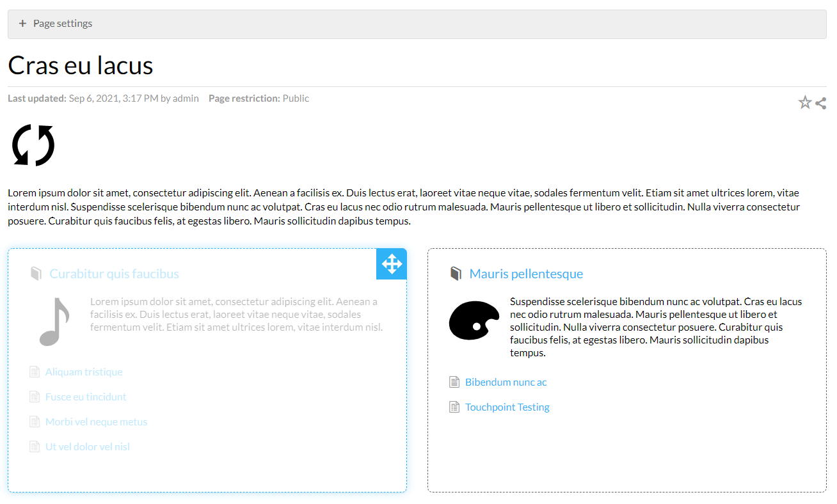
Task: Click book icon beside Curabitur quis faucibus
Action: point(36,274)
